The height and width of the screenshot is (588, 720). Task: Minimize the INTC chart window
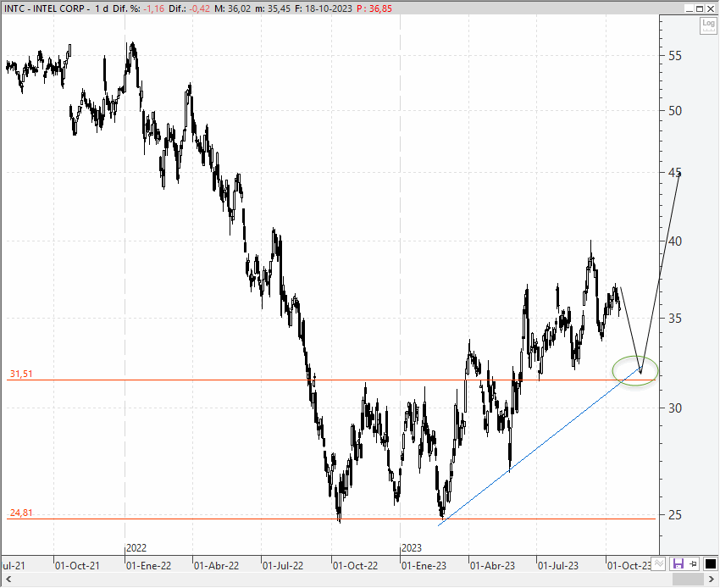tap(689, 8)
